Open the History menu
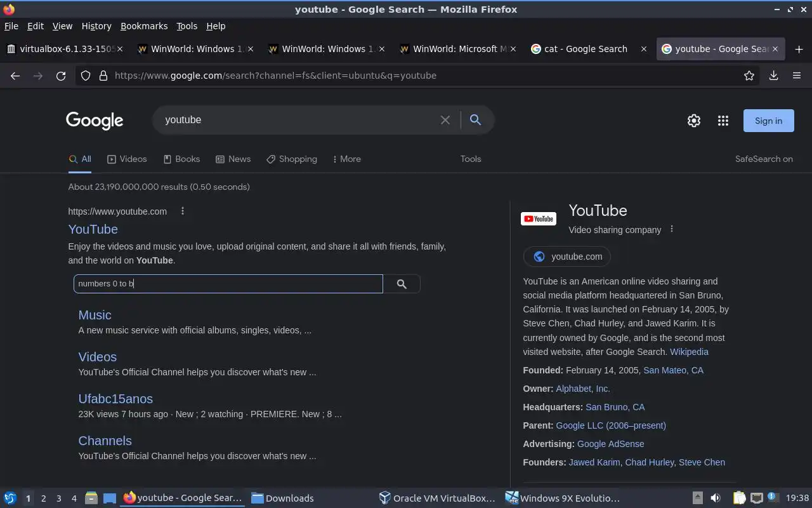Image resolution: width=812 pixels, height=508 pixels. click(x=96, y=26)
